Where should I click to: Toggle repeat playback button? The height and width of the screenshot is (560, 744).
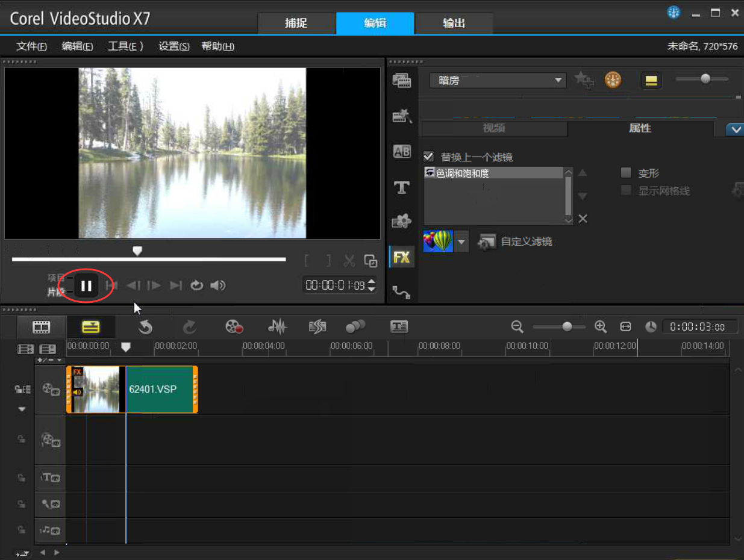pos(197,285)
